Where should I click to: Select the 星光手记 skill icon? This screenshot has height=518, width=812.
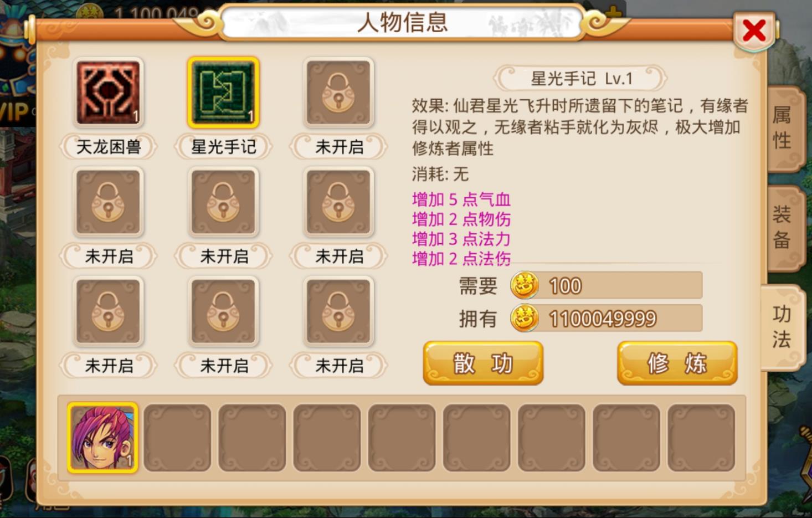[223, 93]
